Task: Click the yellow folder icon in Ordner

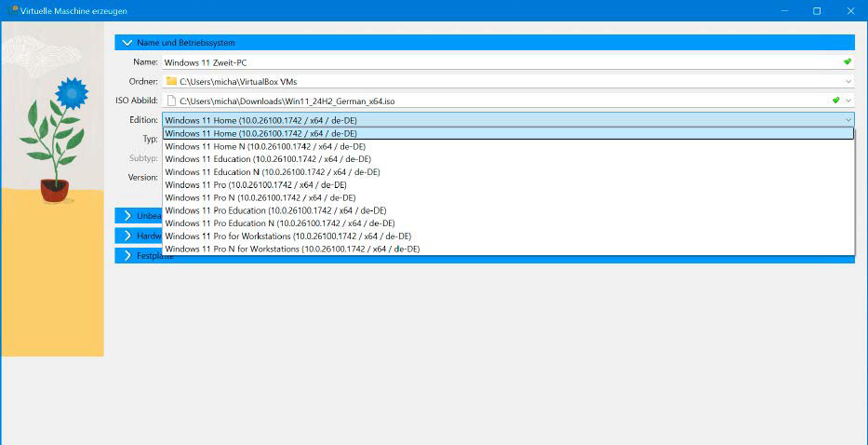Action: [171, 82]
